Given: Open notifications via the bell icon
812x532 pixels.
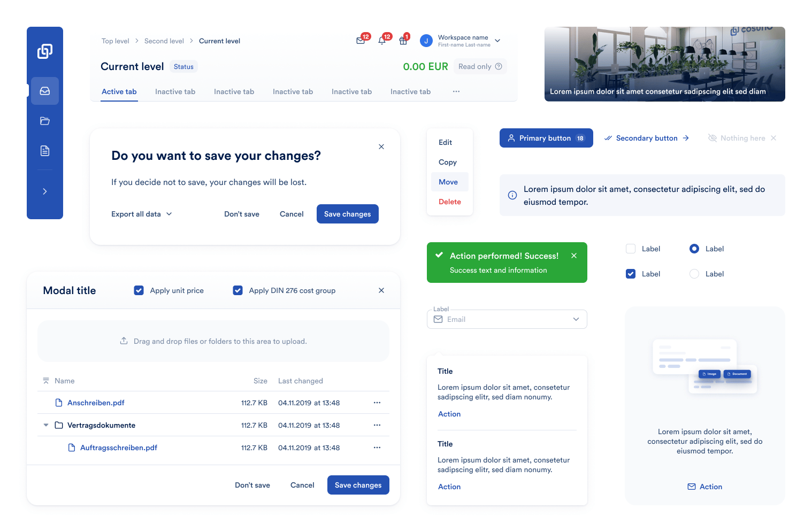Looking at the screenshot, I should coord(382,40).
